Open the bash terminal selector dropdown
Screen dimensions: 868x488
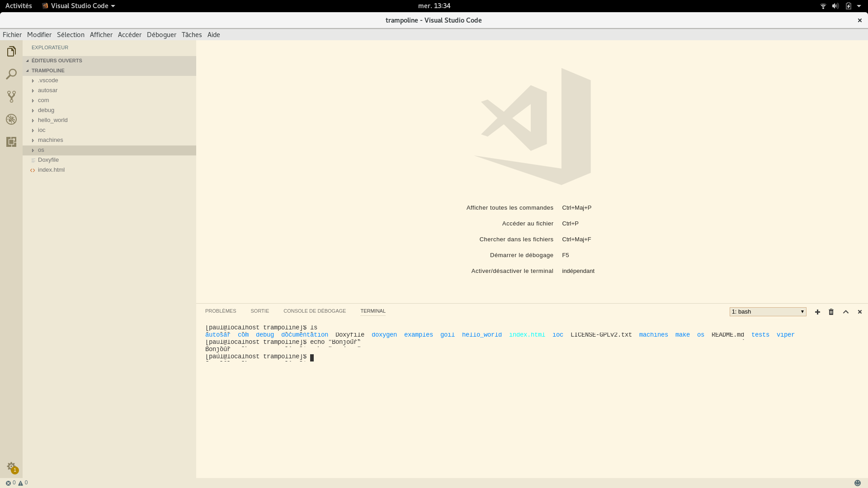[x=768, y=312]
